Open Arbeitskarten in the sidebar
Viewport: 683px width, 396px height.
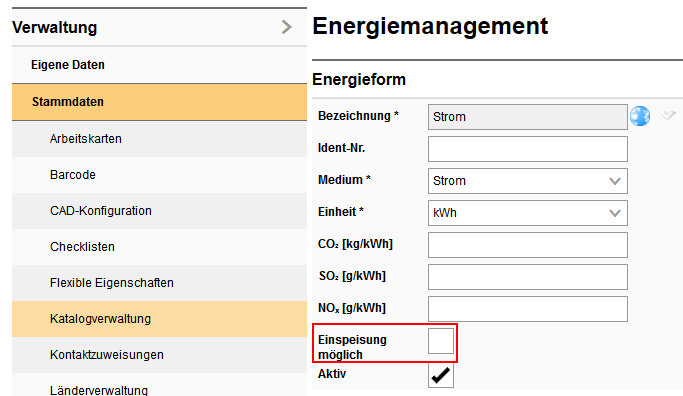point(159,139)
